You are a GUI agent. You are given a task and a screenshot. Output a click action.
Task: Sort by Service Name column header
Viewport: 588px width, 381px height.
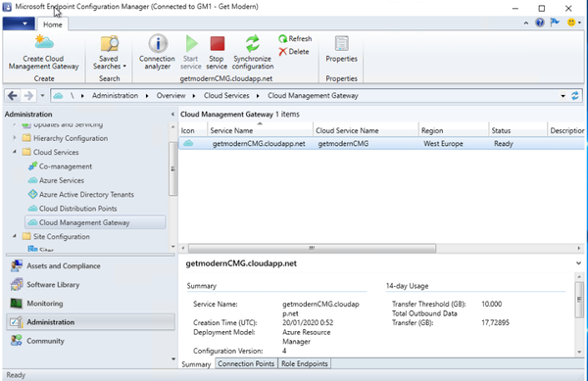(261, 130)
